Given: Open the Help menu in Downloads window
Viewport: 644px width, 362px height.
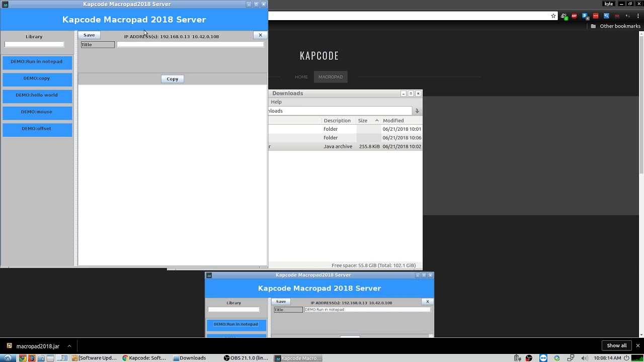Looking at the screenshot, I should (276, 102).
